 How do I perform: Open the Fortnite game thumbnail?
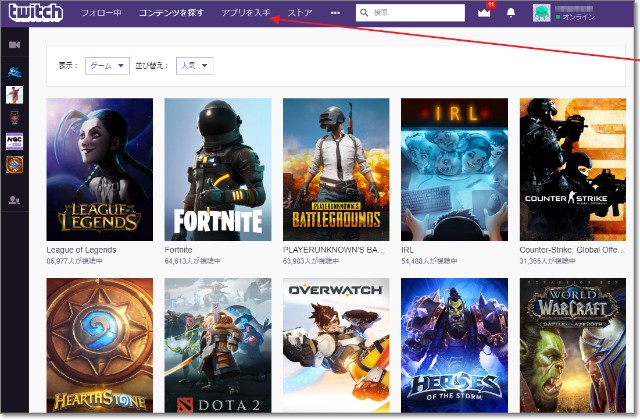(217, 169)
